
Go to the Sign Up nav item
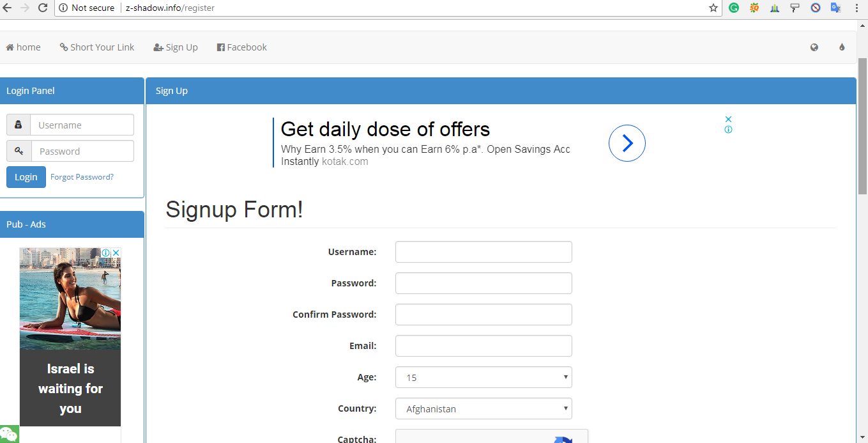(x=176, y=47)
